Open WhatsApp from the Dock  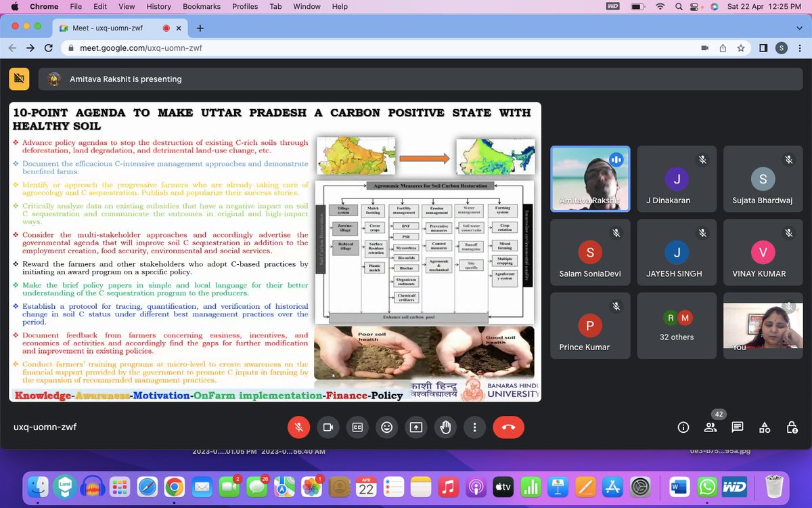[x=706, y=486]
